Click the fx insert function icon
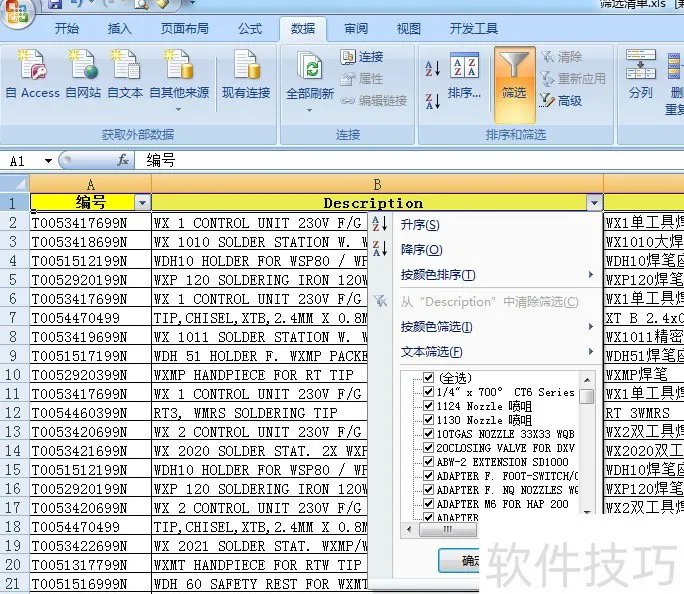This screenshot has width=684, height=594. (x=123, y=160)
